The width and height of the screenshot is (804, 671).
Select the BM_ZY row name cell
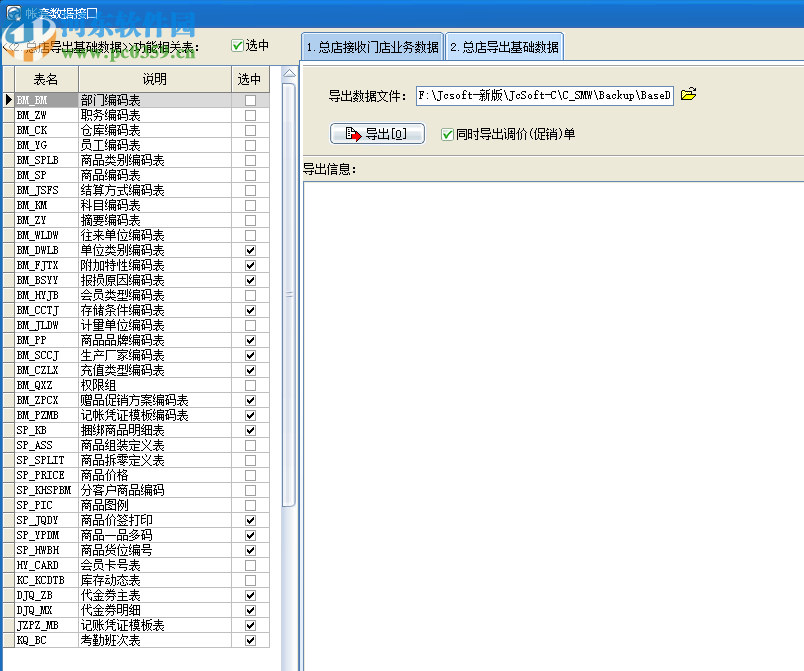[x=46, y=220]
